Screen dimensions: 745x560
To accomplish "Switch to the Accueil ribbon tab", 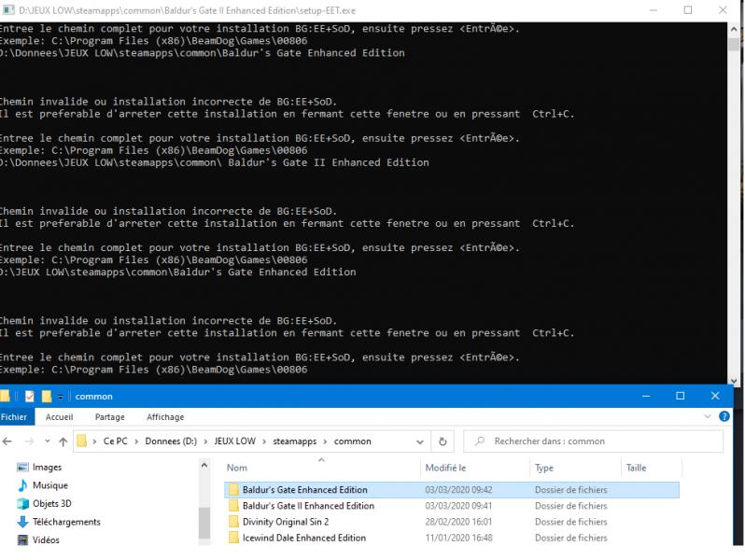I will pyautogui.click(x=60, y=416).
